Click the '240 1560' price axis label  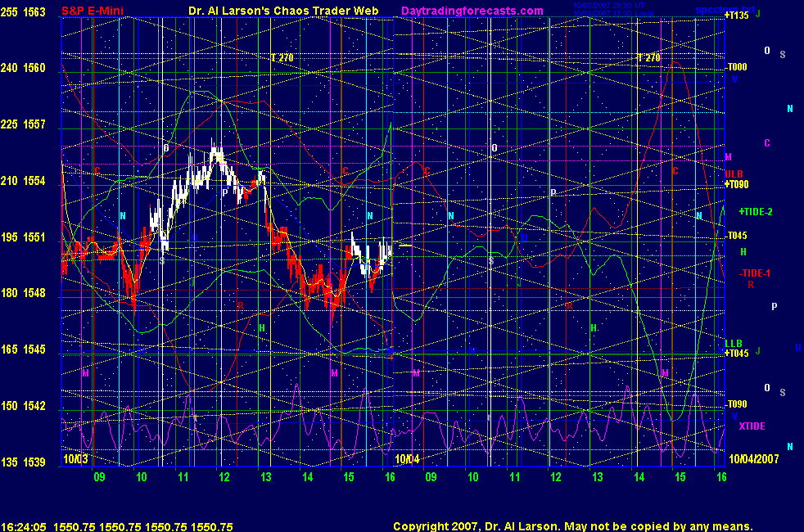click(23, 68)
